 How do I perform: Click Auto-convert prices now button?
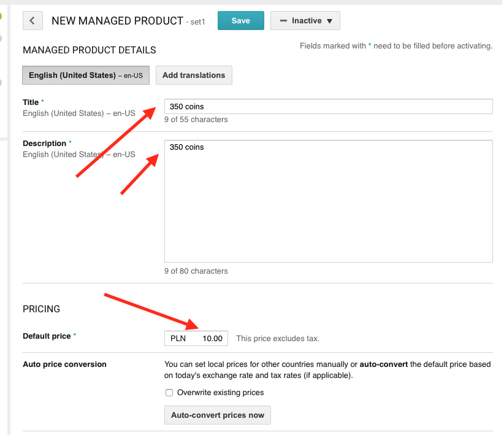(218, 415)
